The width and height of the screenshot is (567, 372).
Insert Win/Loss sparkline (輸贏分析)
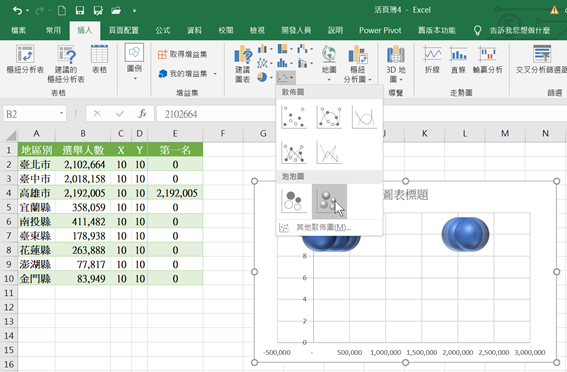488,60
